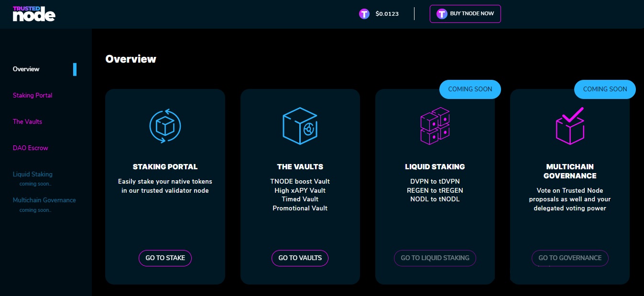Click the GO TO LIQUID STAKING button

click(x=435, y=258)
